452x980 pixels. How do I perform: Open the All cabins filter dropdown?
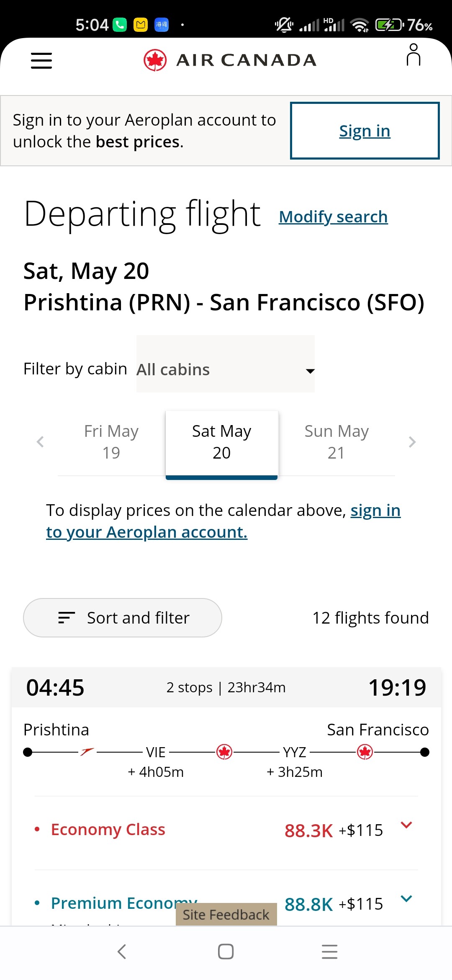point(225,370)
